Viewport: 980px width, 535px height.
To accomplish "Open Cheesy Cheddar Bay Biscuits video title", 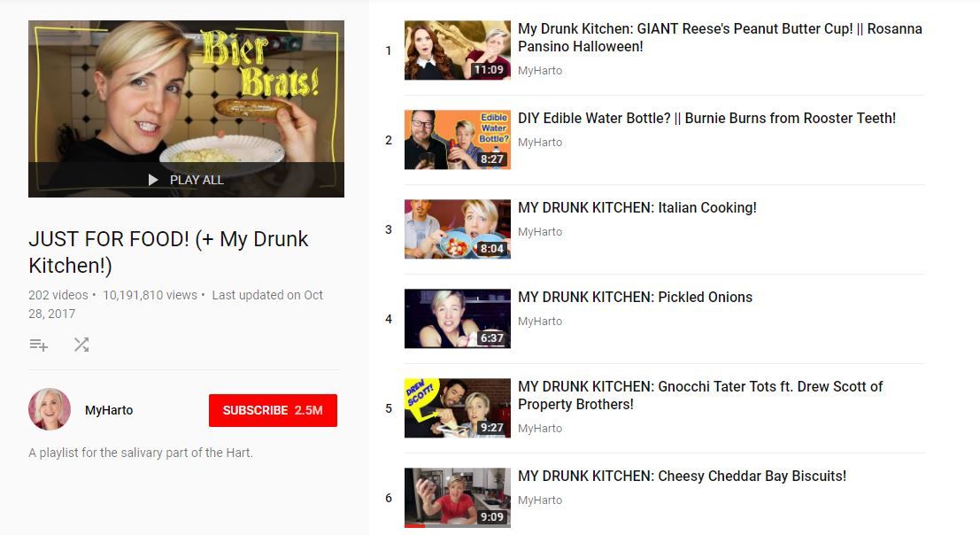I will (682, 476).
